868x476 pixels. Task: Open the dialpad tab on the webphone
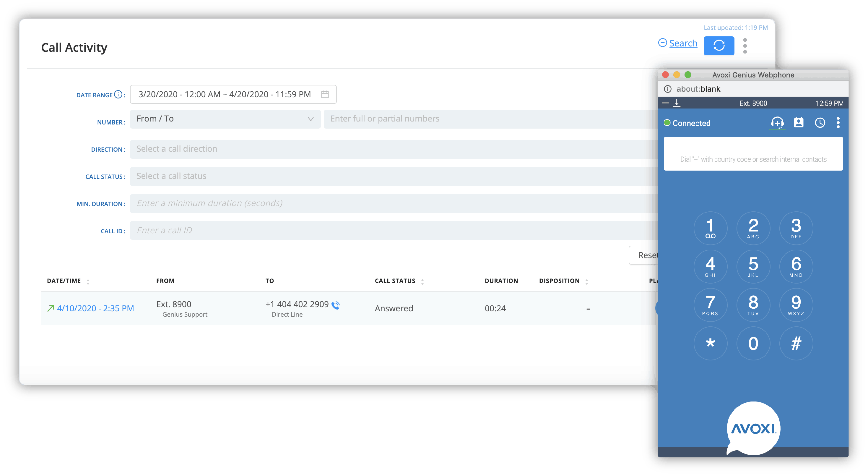[x=777, y=123]
